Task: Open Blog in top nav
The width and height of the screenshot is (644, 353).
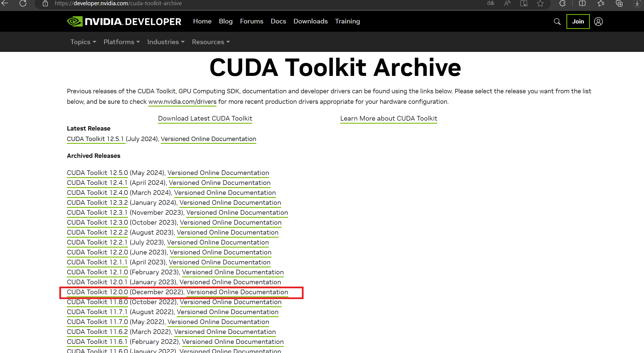Action: pyautogui.click(x=226, y=21)
